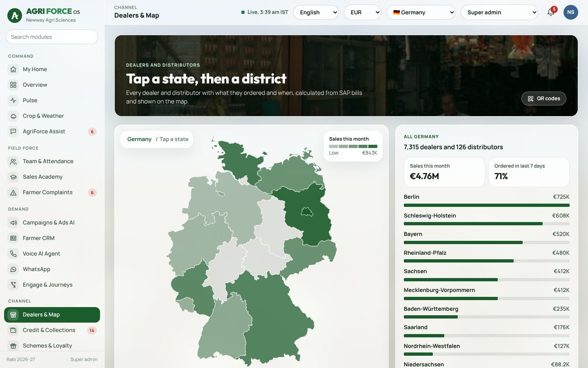Click the Pulse activity icon
This screenshot has width=588, height=368.
coord(13,100)
